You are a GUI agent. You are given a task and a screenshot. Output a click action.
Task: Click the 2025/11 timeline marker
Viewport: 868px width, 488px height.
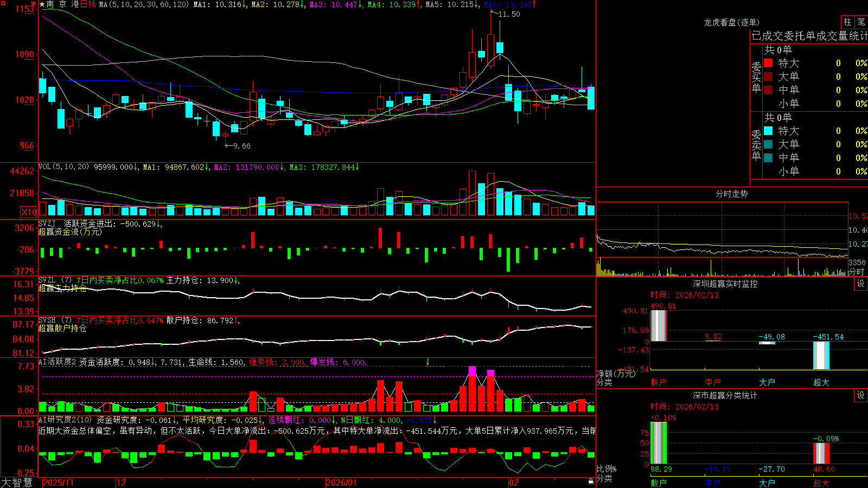[58, 483]
